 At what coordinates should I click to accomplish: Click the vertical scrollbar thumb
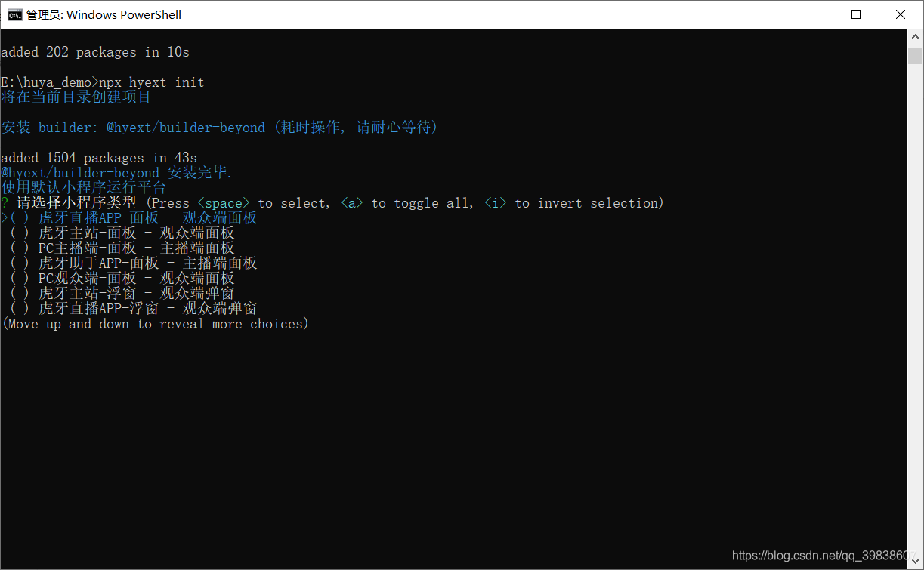coord(915,57)
